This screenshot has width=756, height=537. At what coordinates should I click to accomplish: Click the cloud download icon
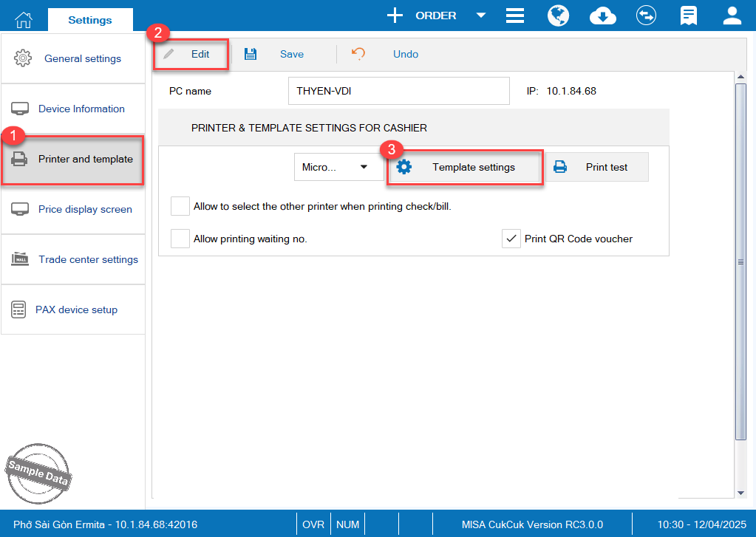coord(603,16)
